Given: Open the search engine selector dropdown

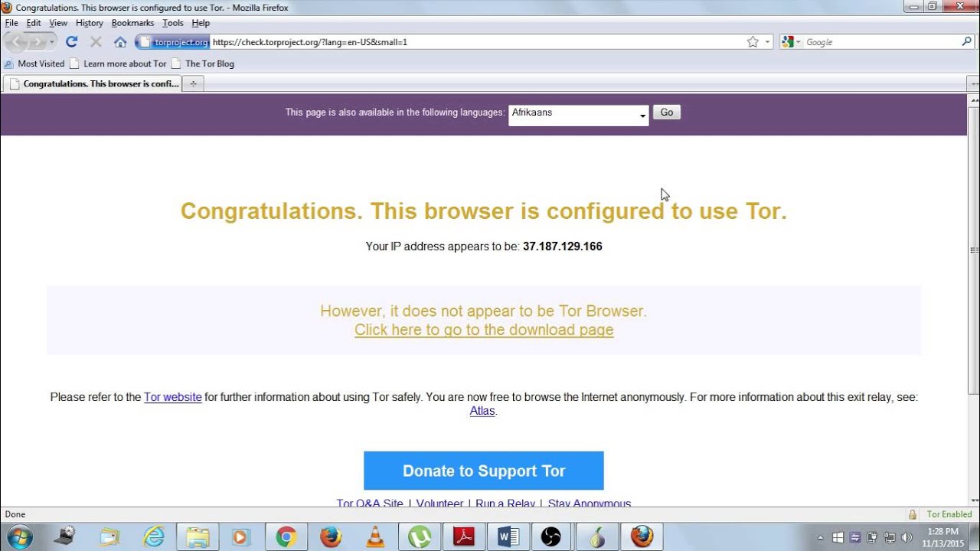Looking at the screenshot, I should click(x=799, y=42).
